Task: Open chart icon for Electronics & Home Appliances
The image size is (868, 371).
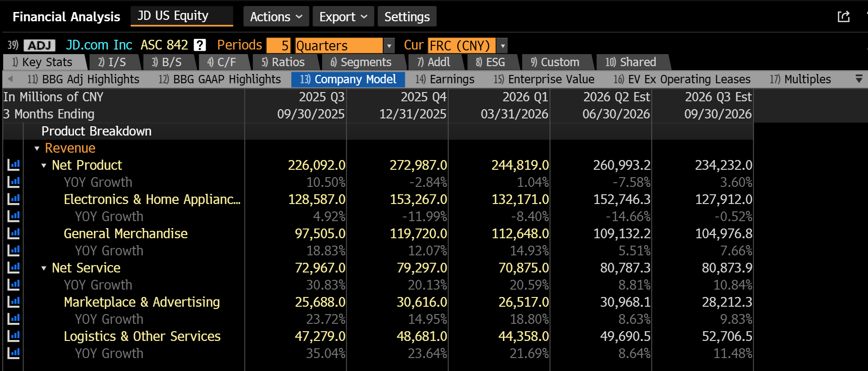Action: (13, 199)
